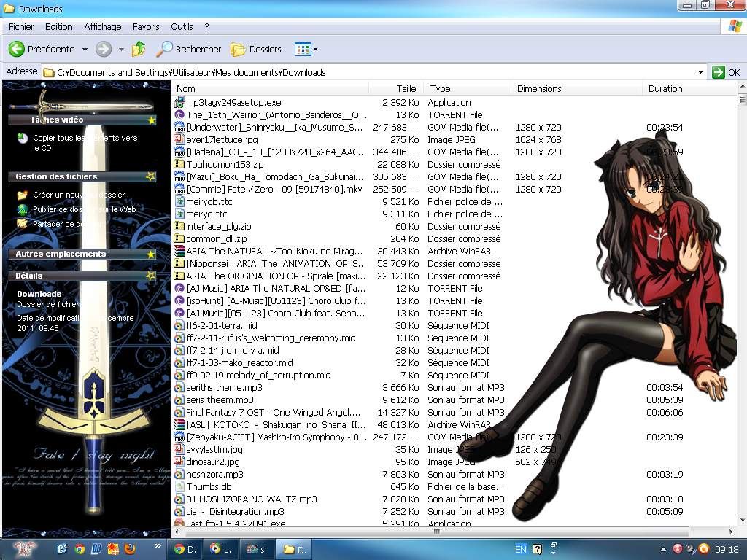Click the OK go button beside address
This screenshot has width=747, height=560.
tap(726, 72)
